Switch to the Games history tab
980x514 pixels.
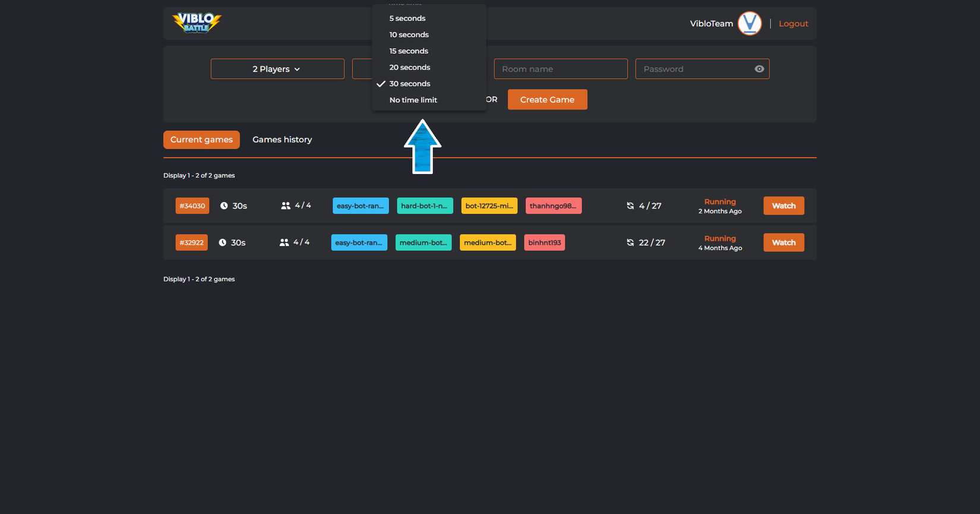point(282,140)
